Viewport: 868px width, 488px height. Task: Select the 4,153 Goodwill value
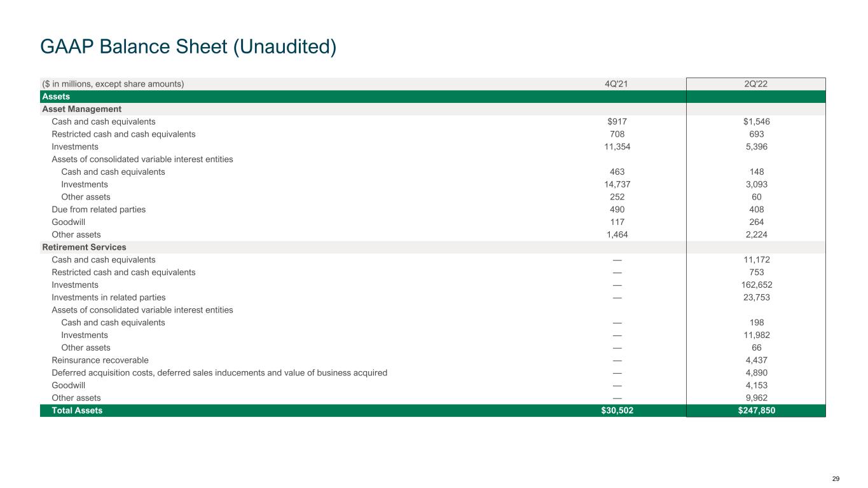coord(755,385)
